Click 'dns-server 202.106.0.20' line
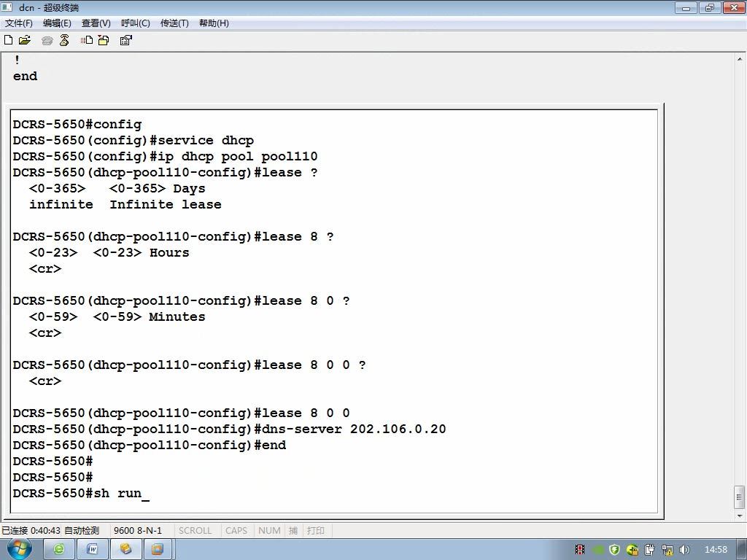 230,429
